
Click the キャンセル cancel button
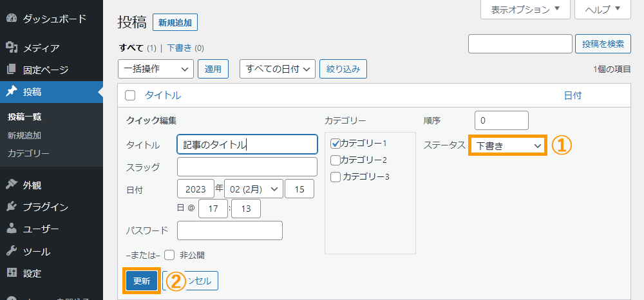190,281
